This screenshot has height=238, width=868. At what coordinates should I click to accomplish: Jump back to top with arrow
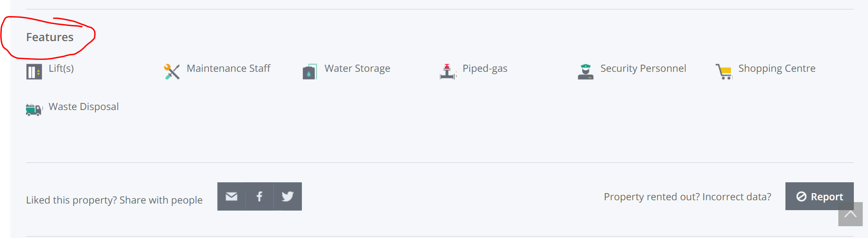click(x=851, y=214)
